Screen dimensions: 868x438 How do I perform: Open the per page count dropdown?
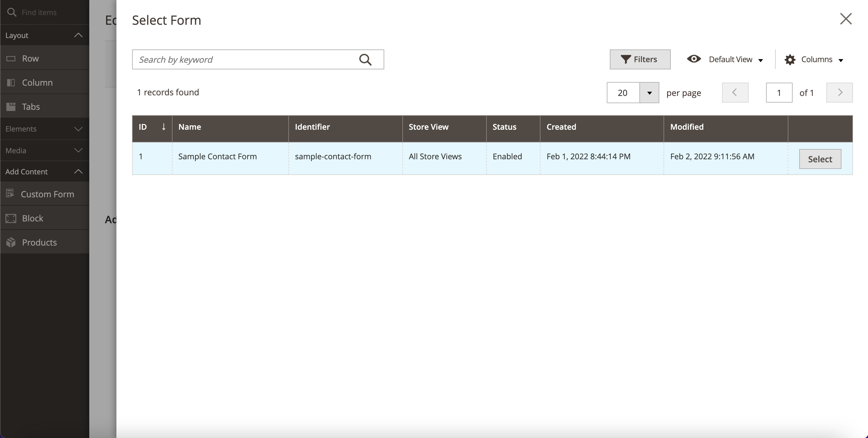point(649,93)
